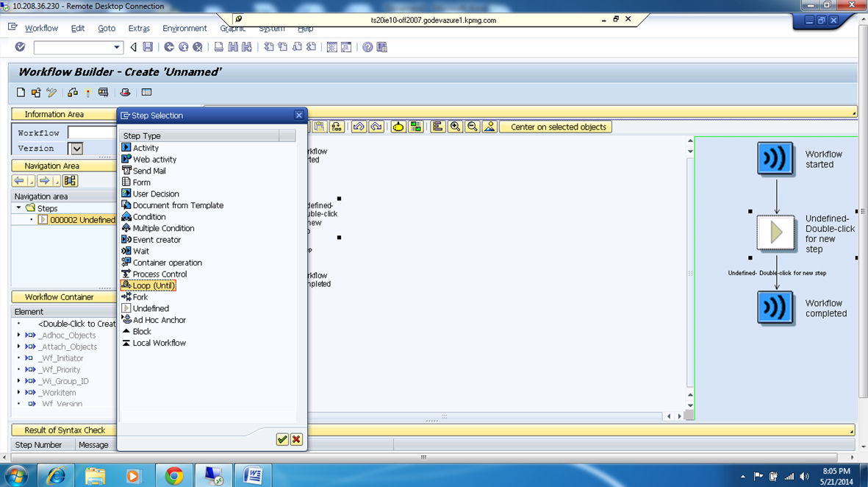Open the Workflow version dropdown
Image resolution: width=868 pixels, height=487 pixels.
(76, 148)
